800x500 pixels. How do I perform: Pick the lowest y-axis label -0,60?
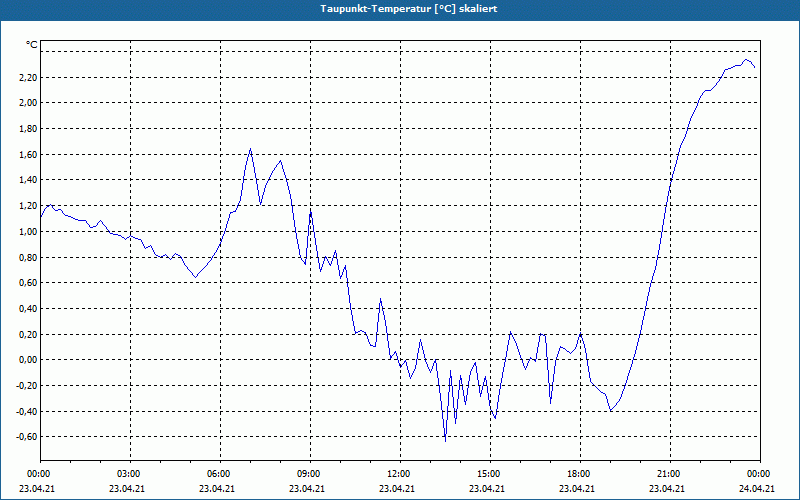[27, 437]
